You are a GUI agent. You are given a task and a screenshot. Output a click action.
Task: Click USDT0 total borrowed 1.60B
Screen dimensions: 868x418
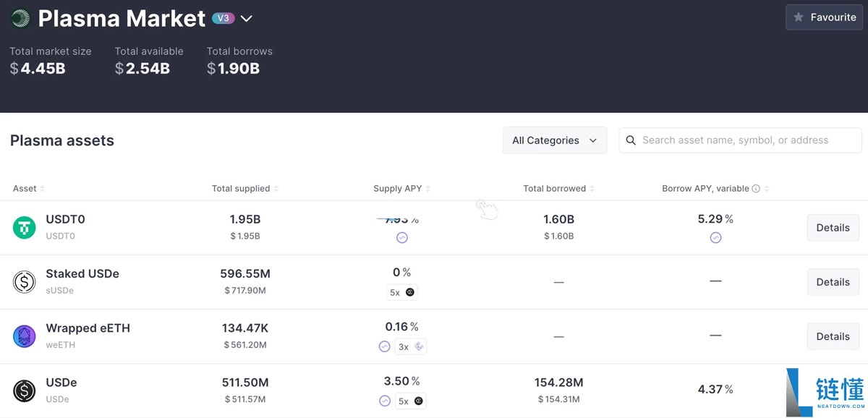(x=559, y=219)
